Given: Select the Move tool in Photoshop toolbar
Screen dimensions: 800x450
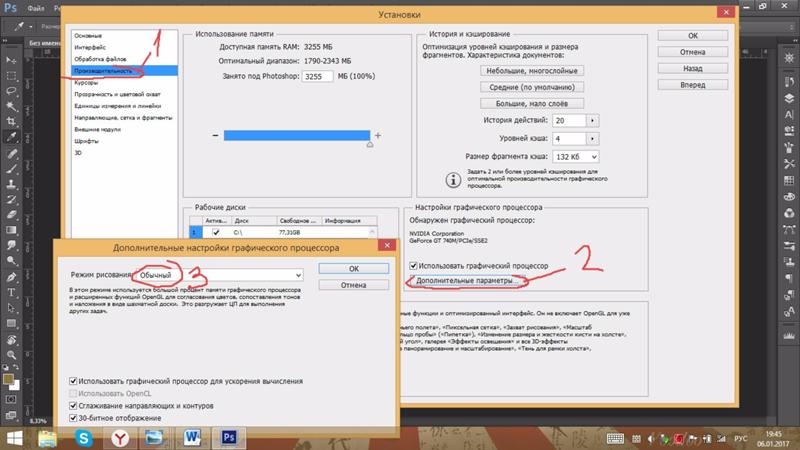Looking at the screenshot, I should (11, 60).
